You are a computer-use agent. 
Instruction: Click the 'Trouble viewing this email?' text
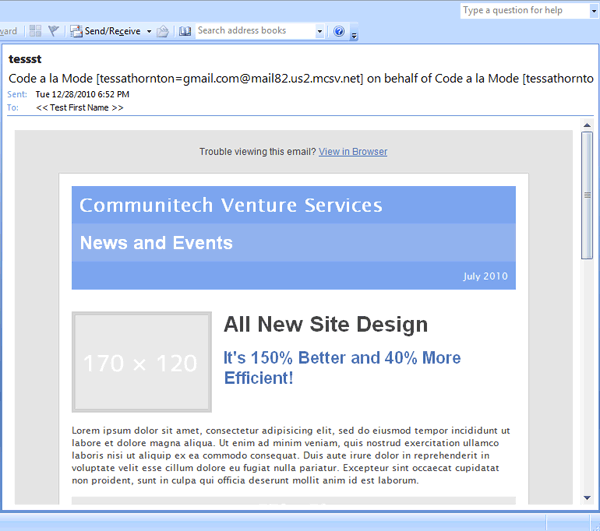pos(258,151)
